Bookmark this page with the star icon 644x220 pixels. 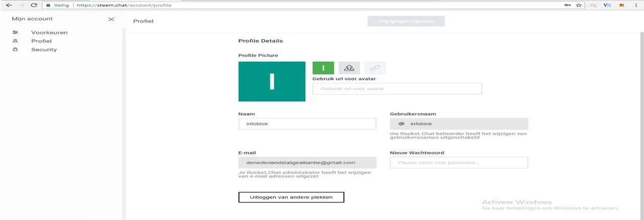(x=579, y=5)
